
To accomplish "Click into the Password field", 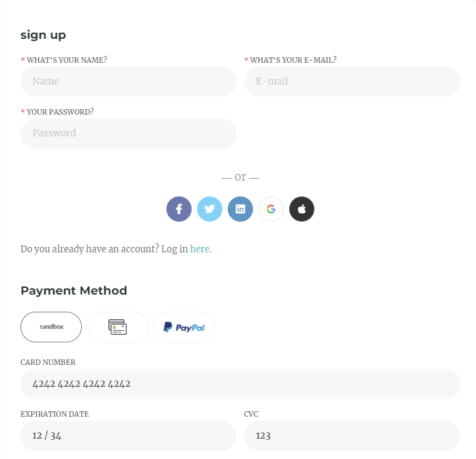I will coord(128,133).
